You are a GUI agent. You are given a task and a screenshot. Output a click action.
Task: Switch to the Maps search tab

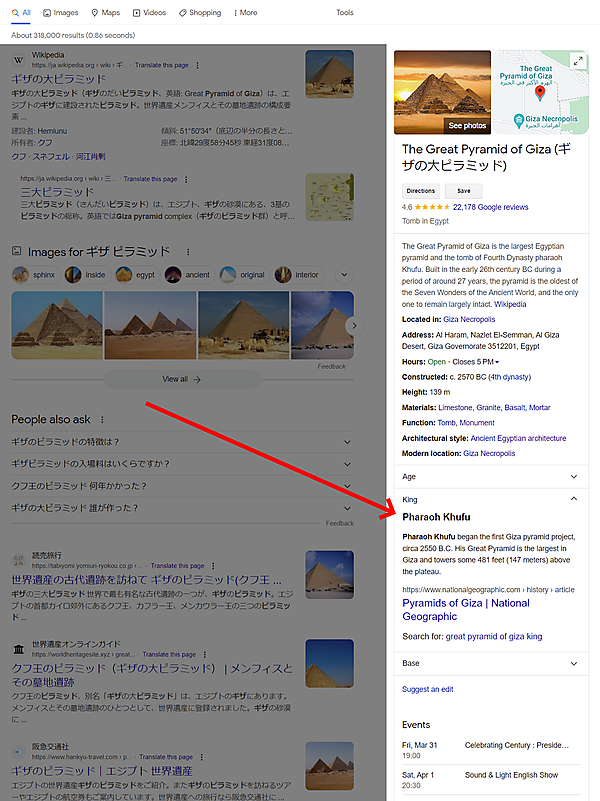(x=105, y=13)
